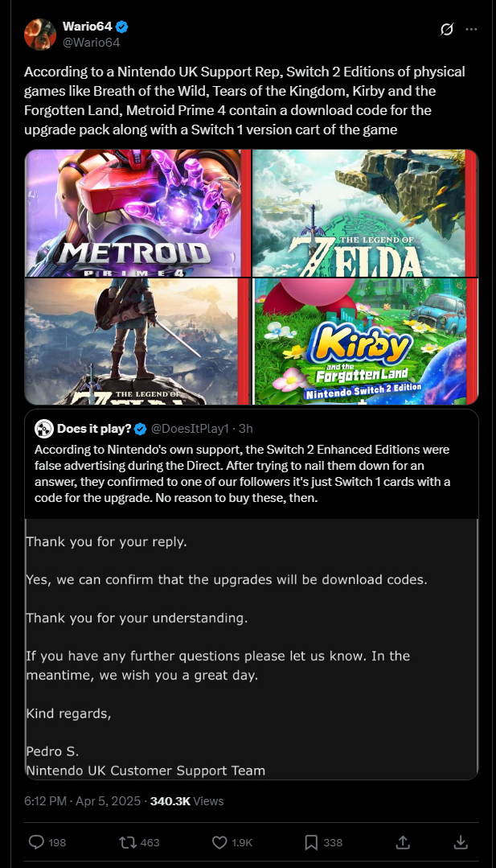496x868 pixels.
Task: Open the Metroid Prime 4 cover image
Action: coord(137,213)
